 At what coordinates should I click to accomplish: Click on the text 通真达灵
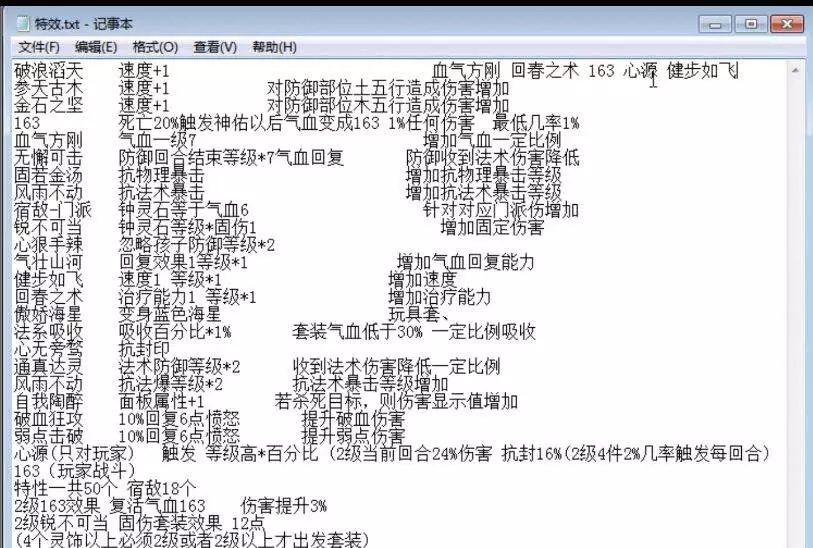coord(48,367)
